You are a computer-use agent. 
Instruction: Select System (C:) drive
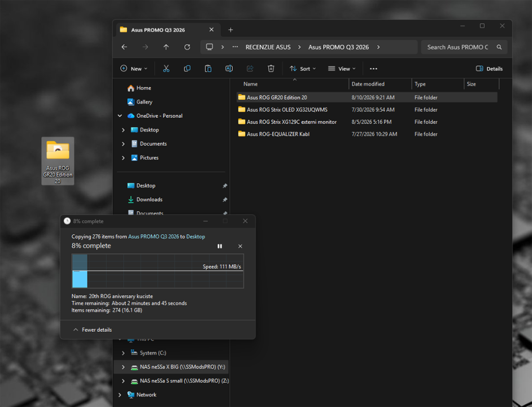click(149, 353)
